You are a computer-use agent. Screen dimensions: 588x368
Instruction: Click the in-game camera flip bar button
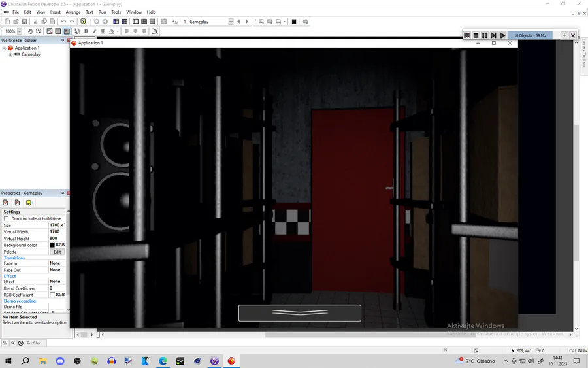(x=300, y=313)
